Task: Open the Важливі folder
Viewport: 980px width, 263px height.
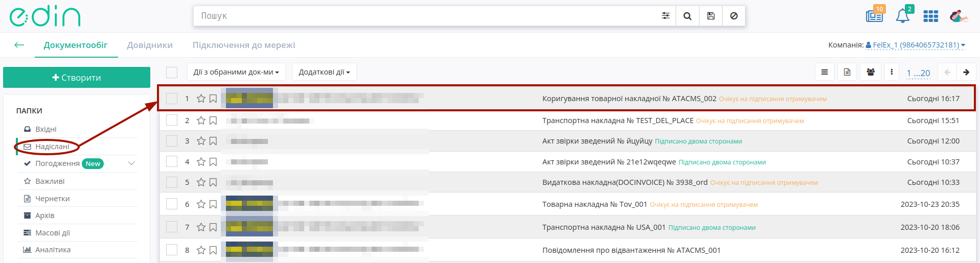Action: [50, 181]
